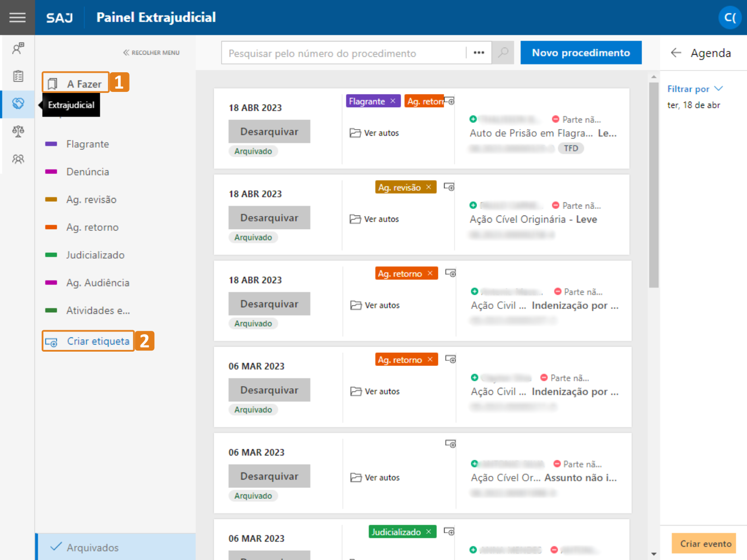The height and width of the screenshot is (560, 747).
Task: Remove Ag. retorno tag on 06 MAR card
Action: 430,359
